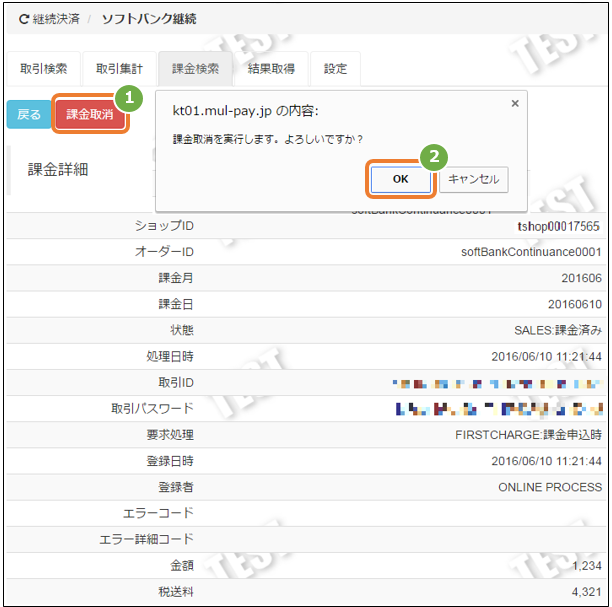Click the 金額 row label
612x607 pixels.
point(182,566)
